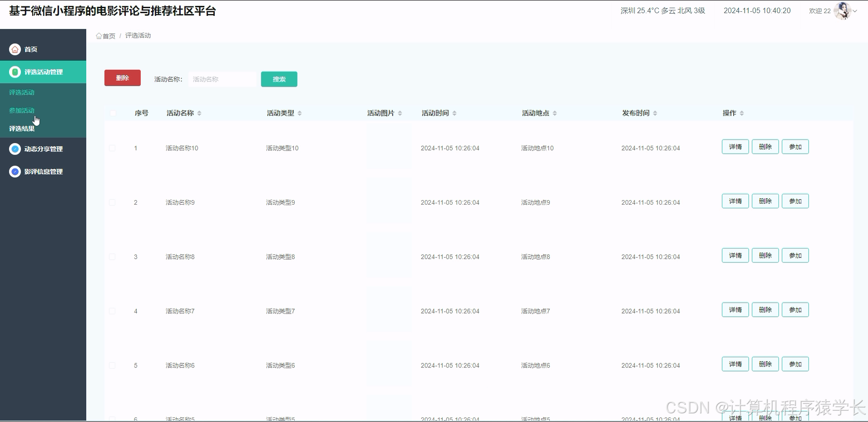The height and width of the screenshot is (422, 868).
Task: Sort by 活动地点 column arrows
Action: (x=555, y=113)
